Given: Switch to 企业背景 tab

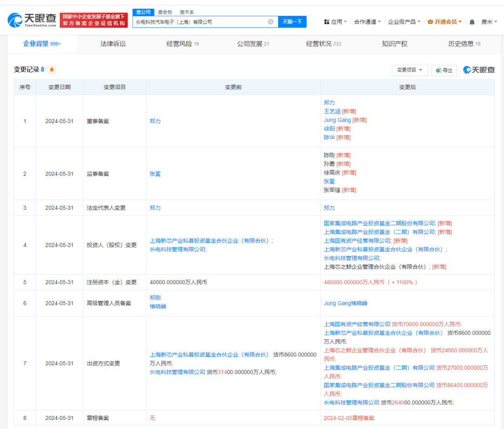Looking at the screenshot, I should pos(42,44).
